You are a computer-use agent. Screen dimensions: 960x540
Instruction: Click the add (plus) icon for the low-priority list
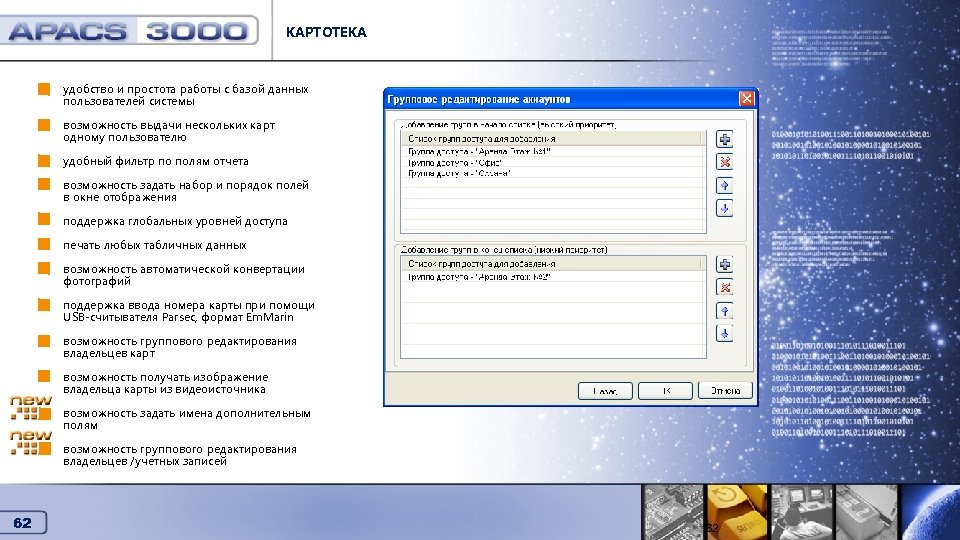click(x=724, y=264)
